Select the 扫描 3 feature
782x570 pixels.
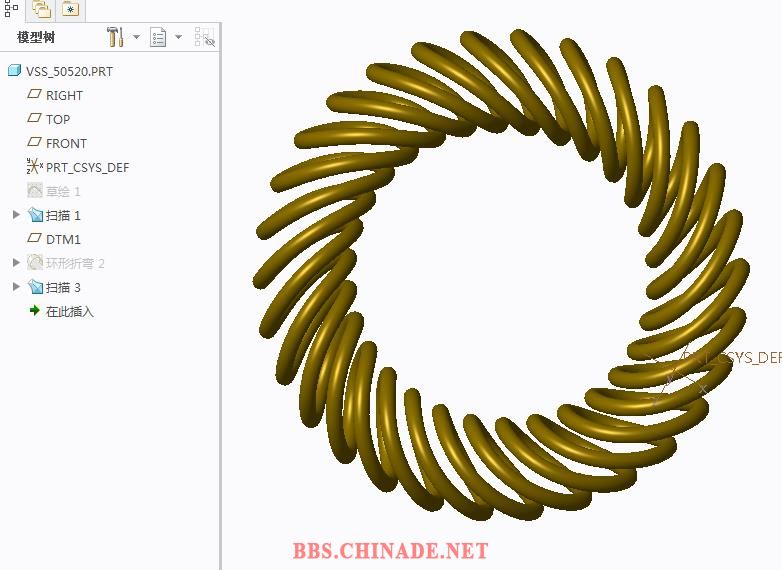click(63, 287)
